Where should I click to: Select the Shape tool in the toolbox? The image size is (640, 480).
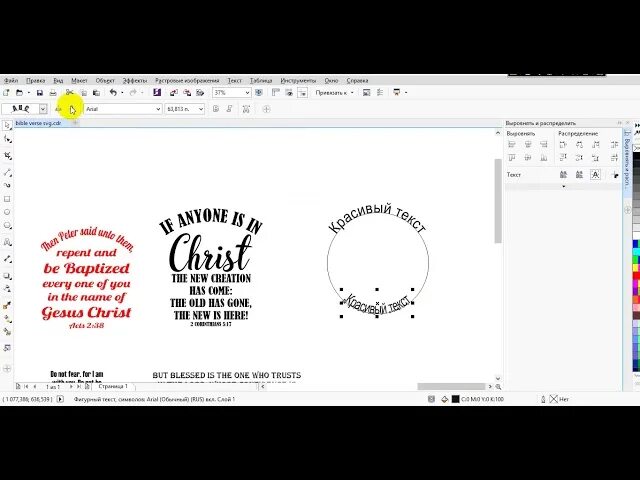click(7, 140)
